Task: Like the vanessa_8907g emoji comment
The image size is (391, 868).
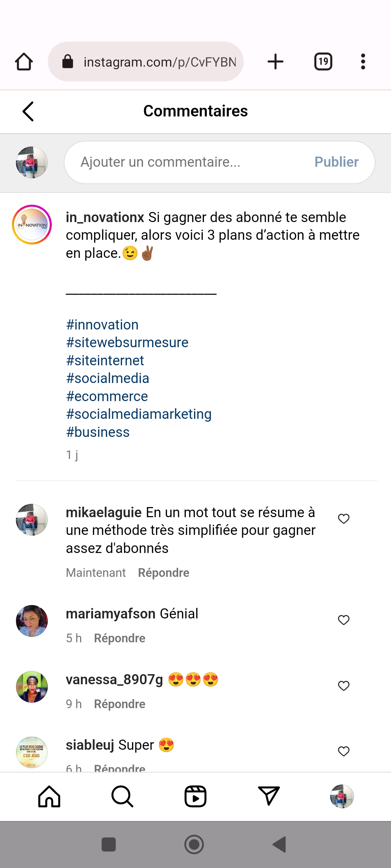Action: tap(344, 686)
